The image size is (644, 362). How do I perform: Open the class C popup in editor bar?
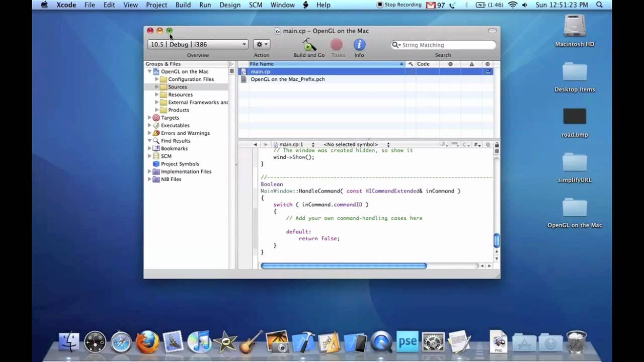tap(466, 145)
